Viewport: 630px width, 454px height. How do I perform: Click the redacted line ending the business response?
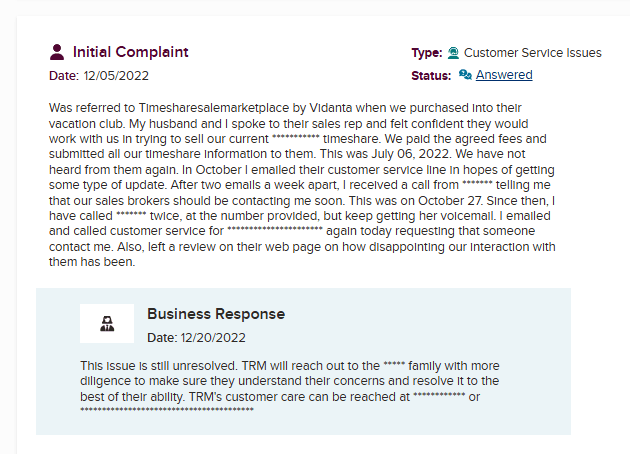167,411
